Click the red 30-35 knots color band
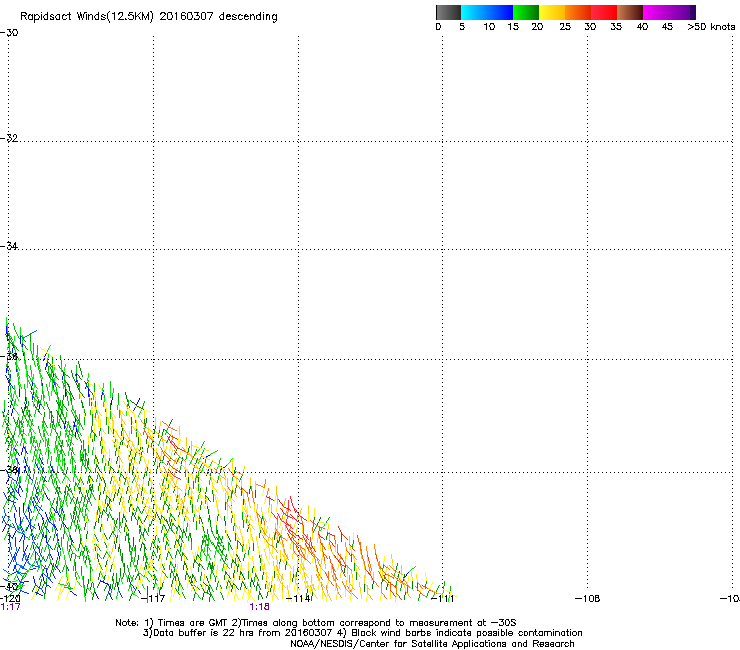The width and height of the screenshot is (740, 650). point(604,12)
